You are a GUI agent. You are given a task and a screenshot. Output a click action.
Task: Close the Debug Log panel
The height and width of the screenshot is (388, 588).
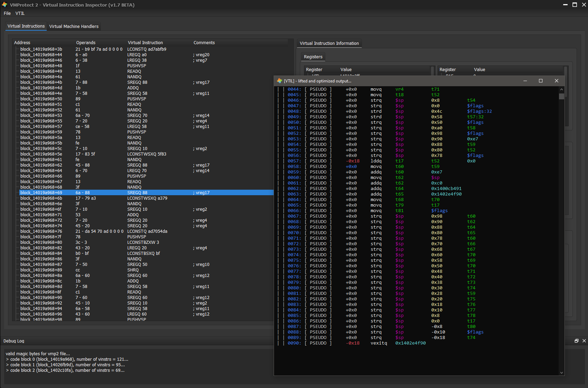click(584, 341)
